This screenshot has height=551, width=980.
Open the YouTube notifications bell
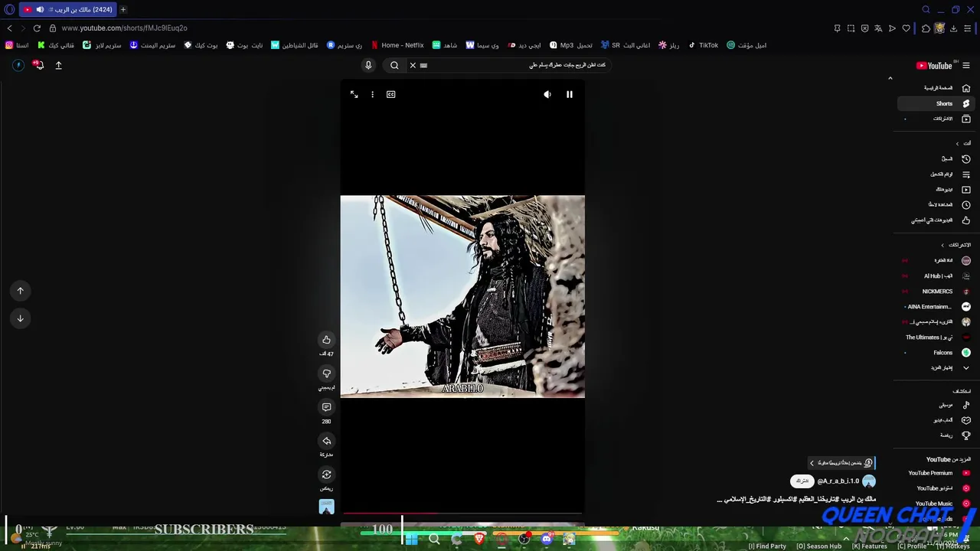(x=38, y=65)
